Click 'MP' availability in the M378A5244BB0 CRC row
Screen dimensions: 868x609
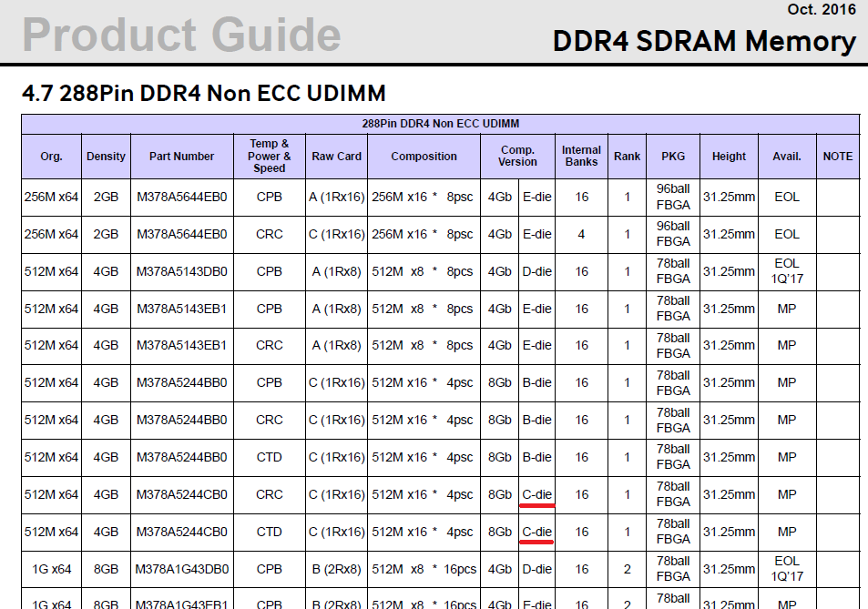tap(787, 420)
